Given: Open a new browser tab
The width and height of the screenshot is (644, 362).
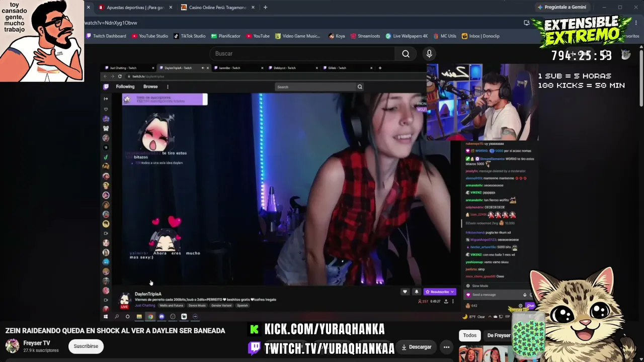Looking at the screenshot, I should tap(265, 8).
